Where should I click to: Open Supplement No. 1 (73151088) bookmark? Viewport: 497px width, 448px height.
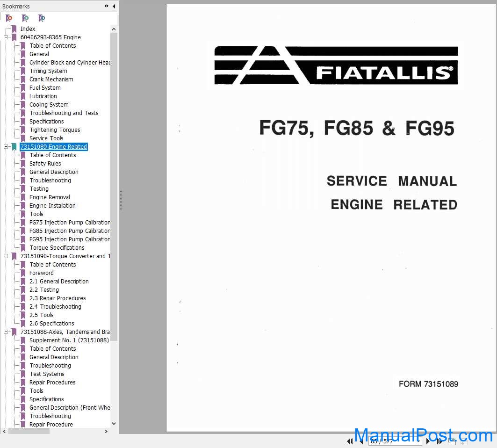coord(69,340)
